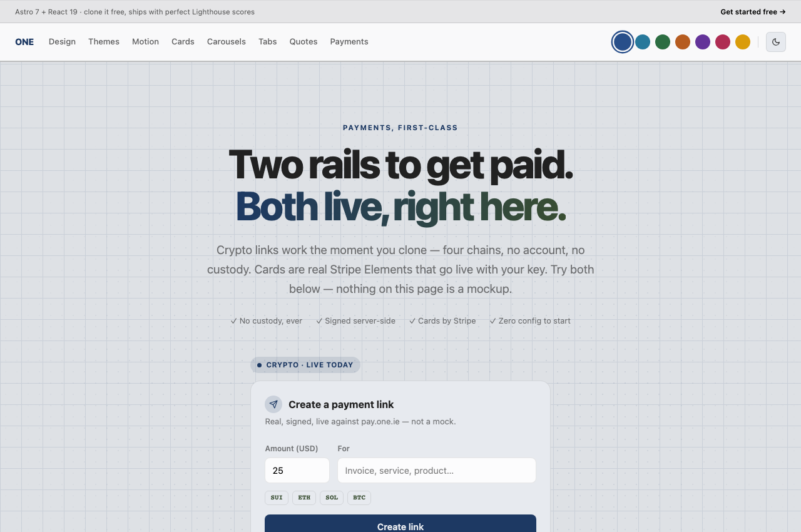Click the CRYPTO · LIVE TODAY badge
This screenshot has height=532, width=801.
point(305,365)
